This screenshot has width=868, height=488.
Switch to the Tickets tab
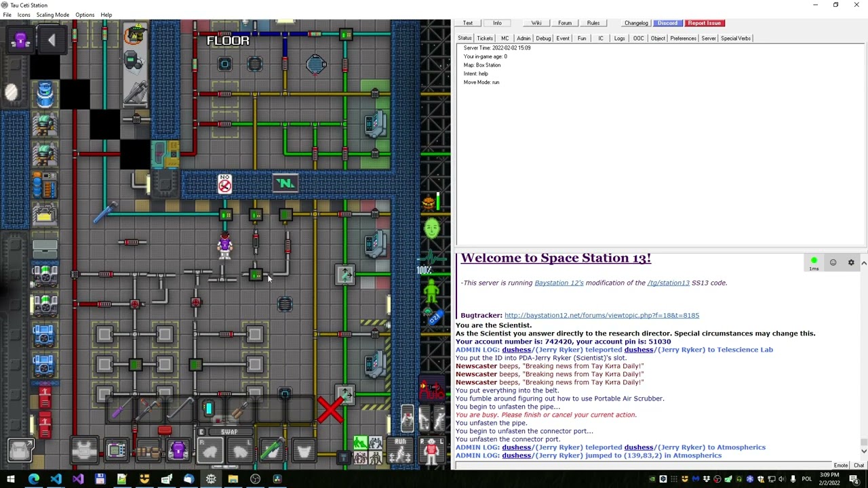485,39
